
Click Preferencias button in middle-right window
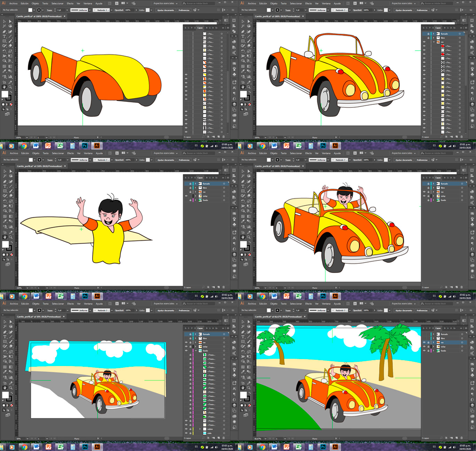(x=422, y=160)
